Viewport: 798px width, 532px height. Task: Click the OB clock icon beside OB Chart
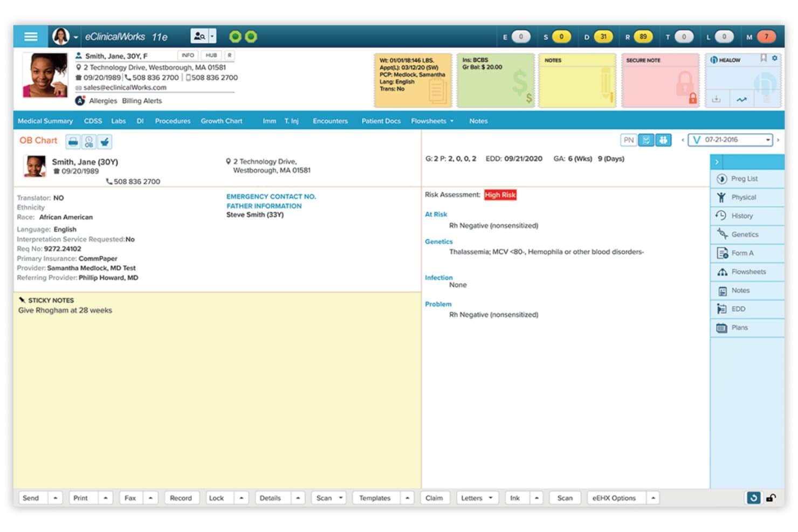[x=89, y=142]
